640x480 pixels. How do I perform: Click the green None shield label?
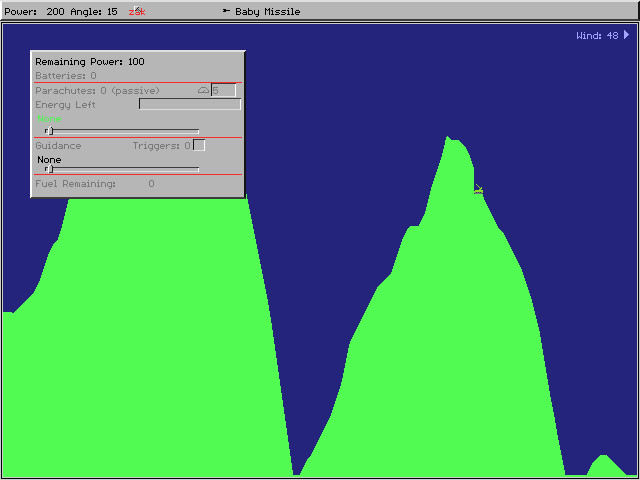[49, 120]
